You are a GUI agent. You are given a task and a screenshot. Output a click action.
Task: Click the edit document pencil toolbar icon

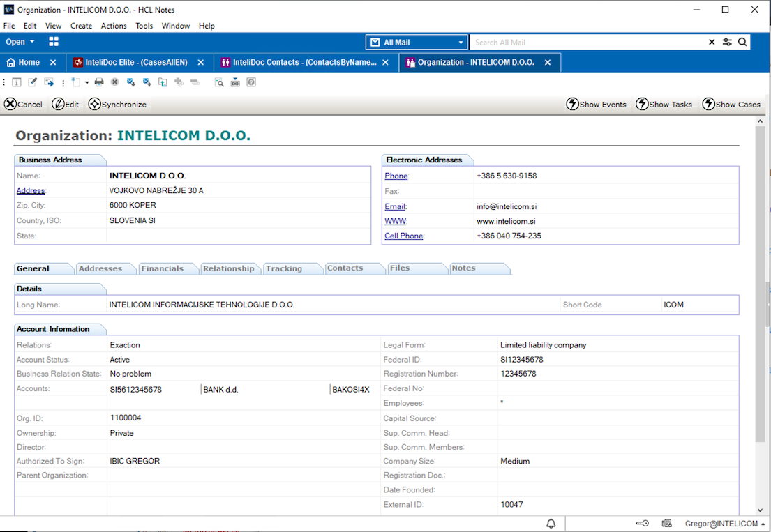(33, 82)
